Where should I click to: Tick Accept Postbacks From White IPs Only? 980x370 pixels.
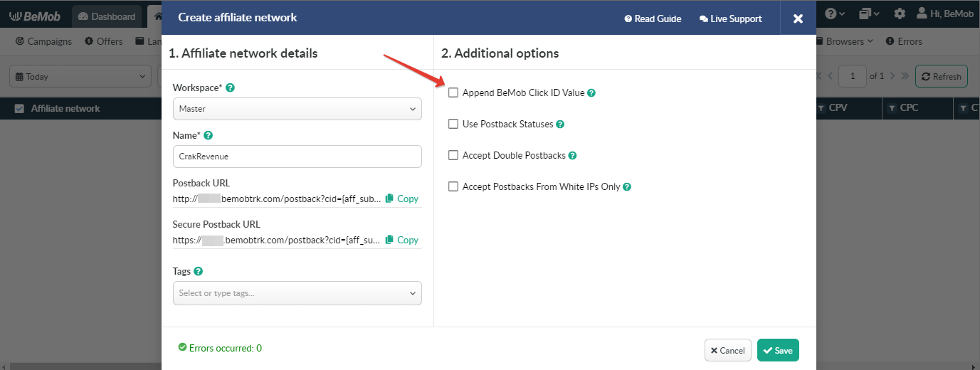(x=453, y=187)
